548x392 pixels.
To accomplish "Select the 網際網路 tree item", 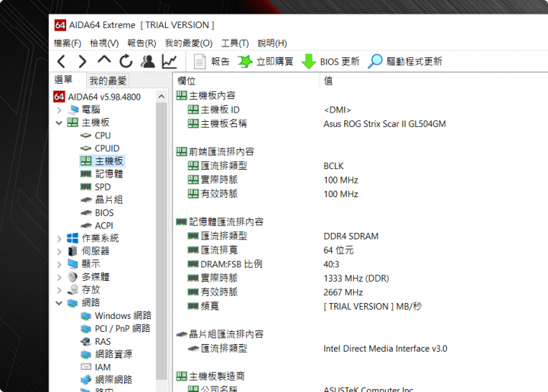I will pyautogui.click(x=107, y=380).
